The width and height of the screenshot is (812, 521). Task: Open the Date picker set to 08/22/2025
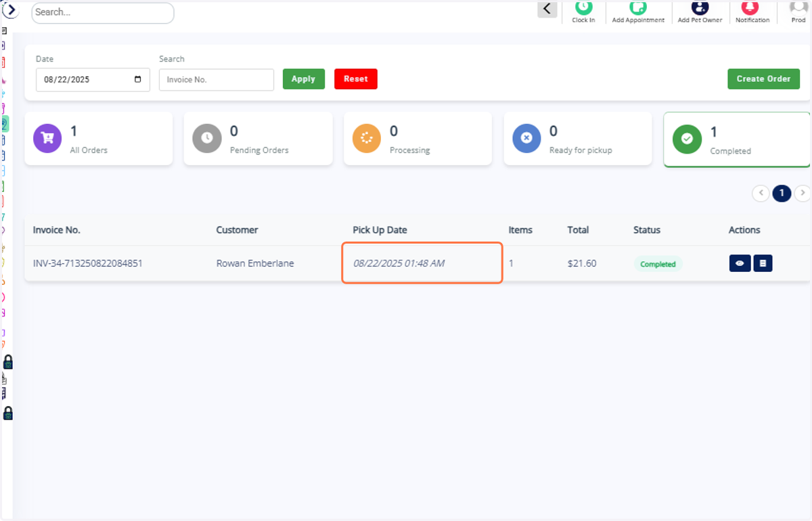(93, 80)
